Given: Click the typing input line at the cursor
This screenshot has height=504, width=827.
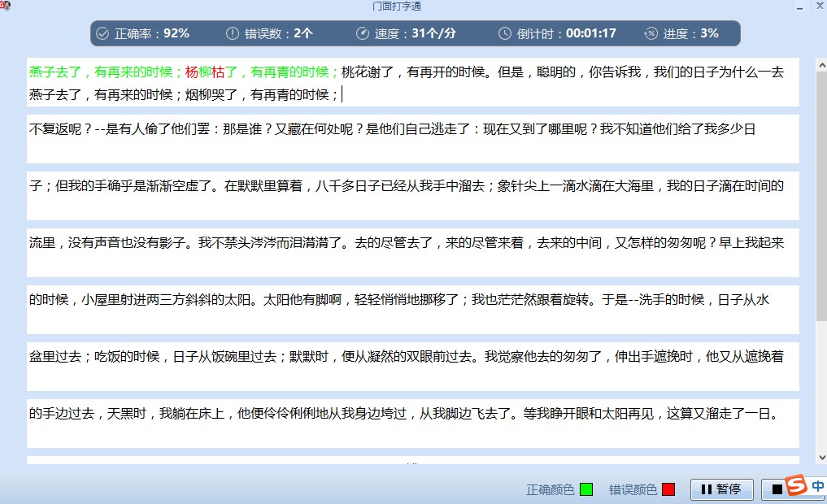Looking at the screenshot, I should coord(343,95).
